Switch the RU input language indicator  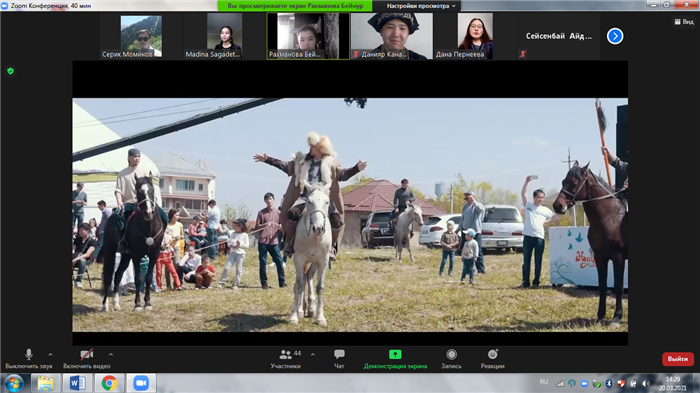point(543,382)
